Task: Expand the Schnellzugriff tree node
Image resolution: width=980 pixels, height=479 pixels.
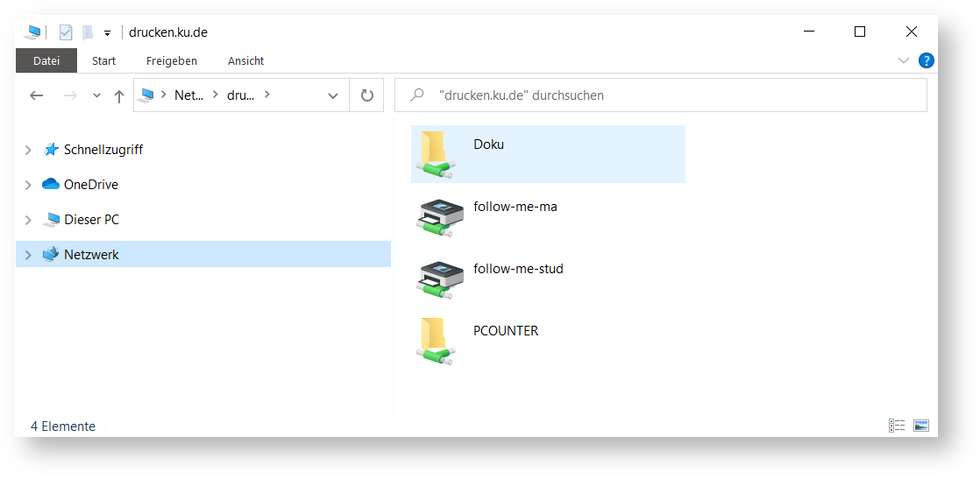Action: [28, 150]
